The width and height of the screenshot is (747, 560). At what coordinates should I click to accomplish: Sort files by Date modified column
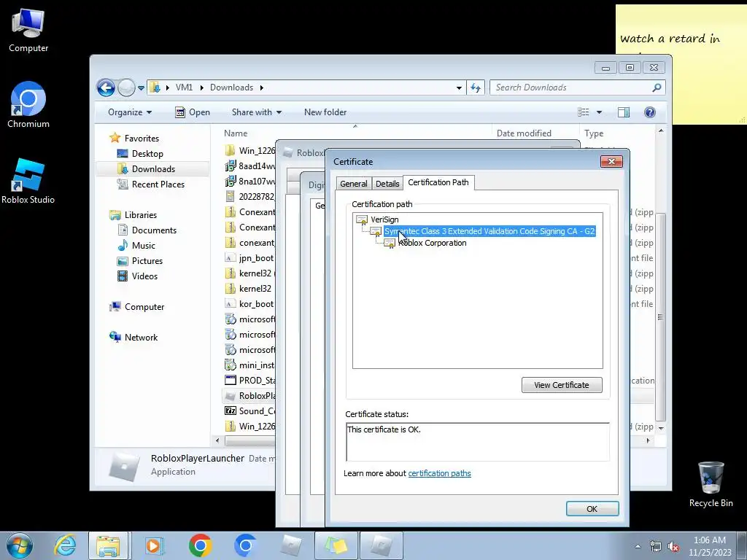pyautogui.click(x=524, y=133)
